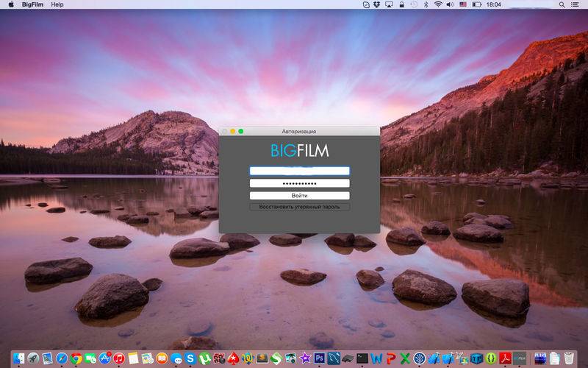
Task: Open Launchpad rocket icon in dock
Action: 33,358
